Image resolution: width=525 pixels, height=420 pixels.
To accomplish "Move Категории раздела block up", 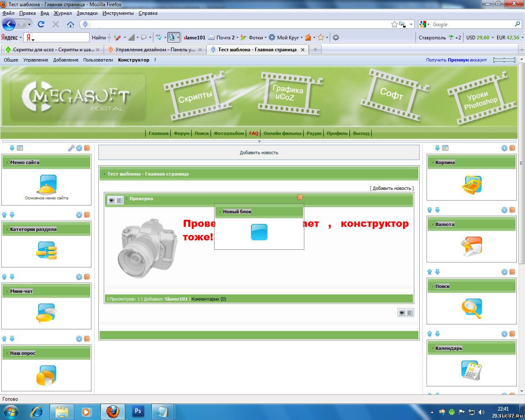I will [x=5, y=215].
